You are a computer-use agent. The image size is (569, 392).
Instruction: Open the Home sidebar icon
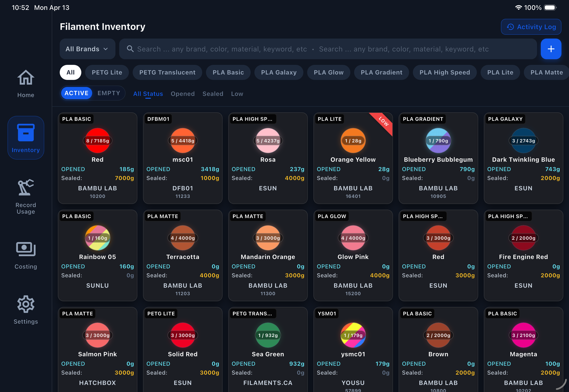26,78
